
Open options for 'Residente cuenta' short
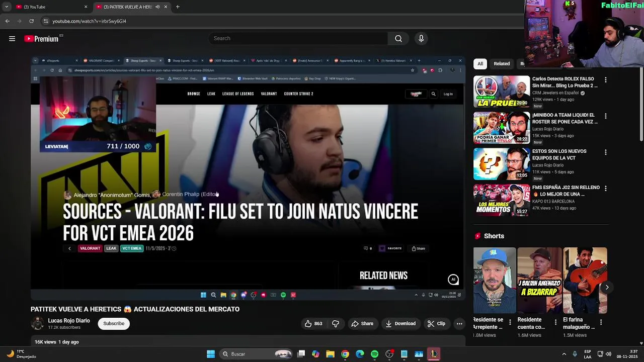coord(555,322)
